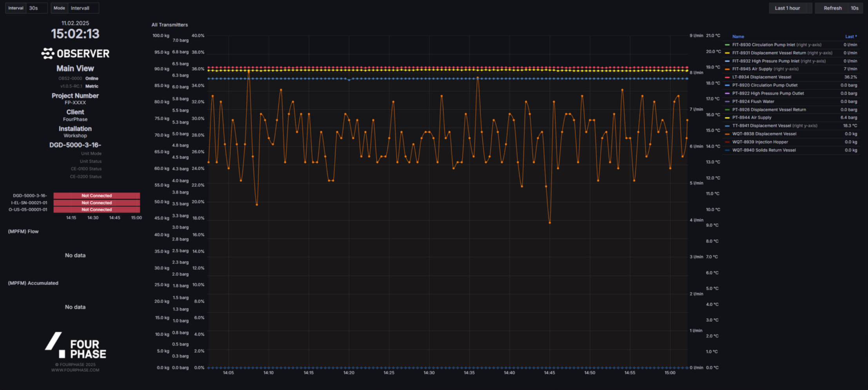Click the 15:02:13 clock display
The width and height of the screenshot is (868, 390).
[75, 34]
